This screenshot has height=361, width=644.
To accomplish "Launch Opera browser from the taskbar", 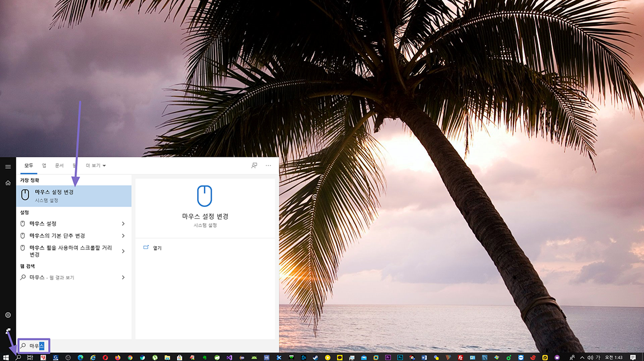I will [105, 357].
